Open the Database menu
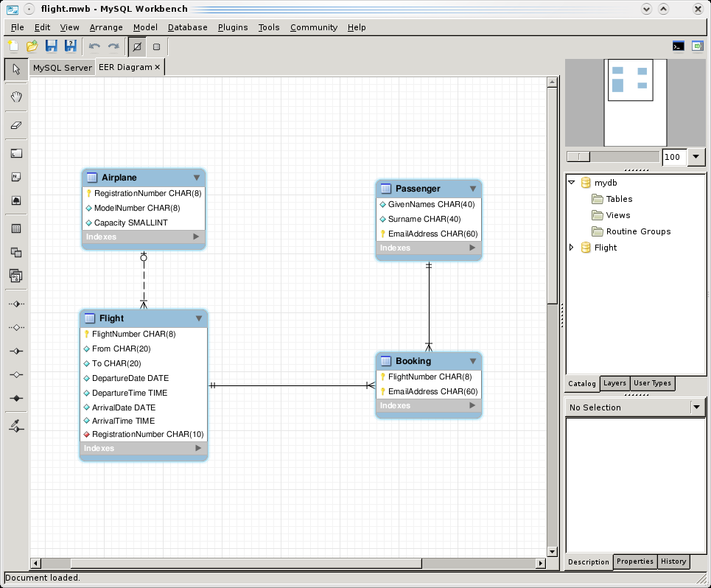 [187, 27]
